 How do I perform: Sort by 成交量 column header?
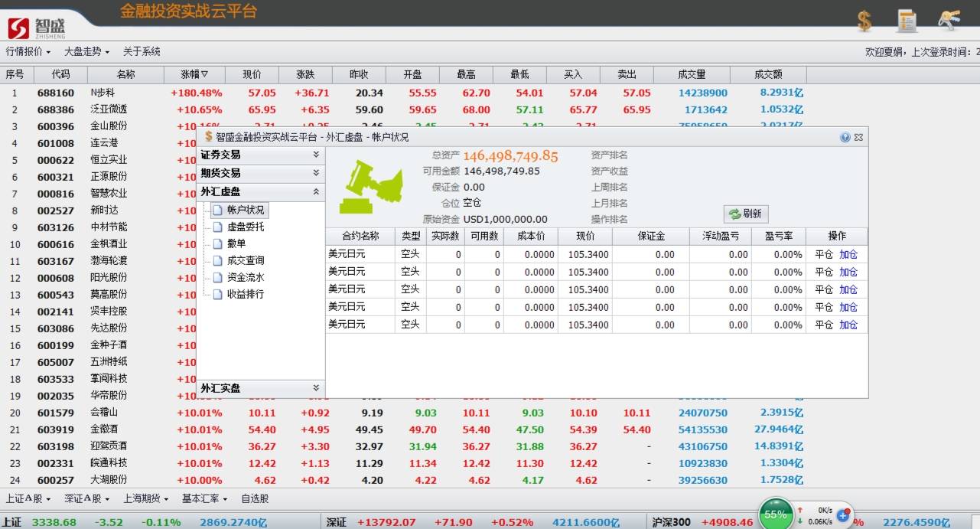tap(692, 74)
